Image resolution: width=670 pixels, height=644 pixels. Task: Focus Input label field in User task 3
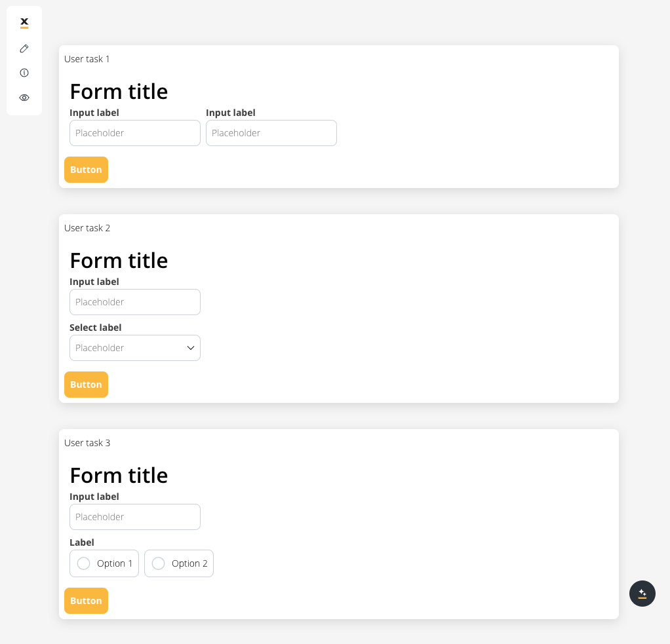pos(135,517)
